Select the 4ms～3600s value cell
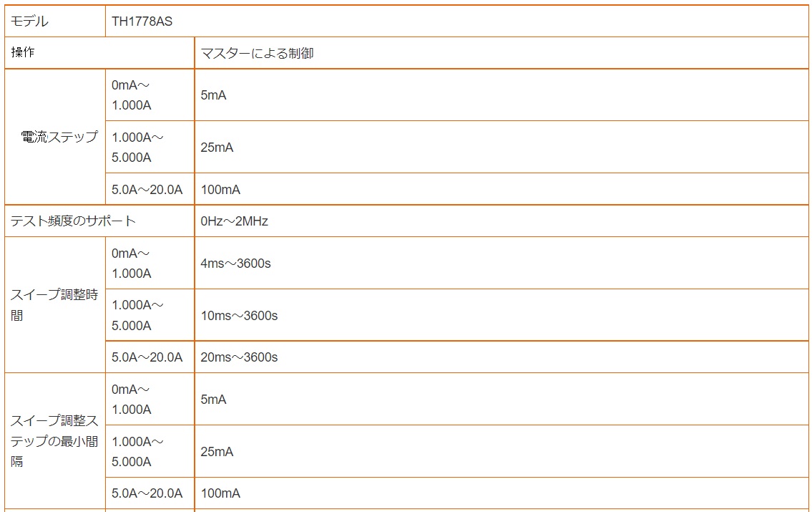 (502, 264)
